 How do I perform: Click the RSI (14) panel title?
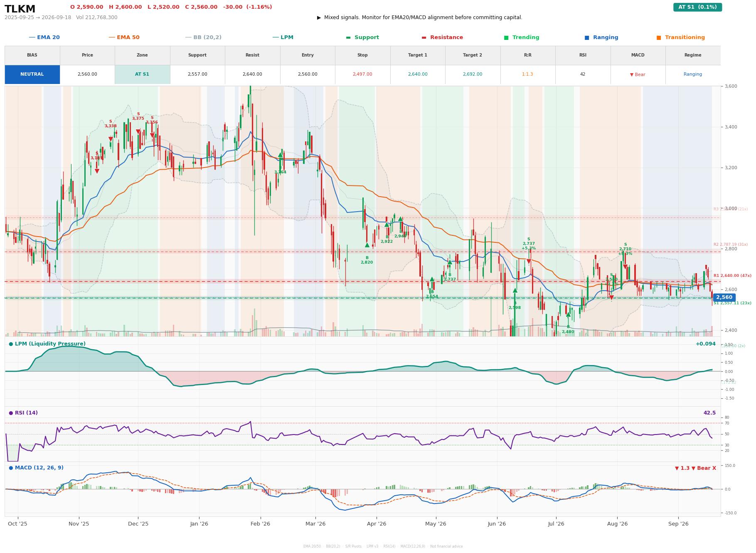[23, 413]
